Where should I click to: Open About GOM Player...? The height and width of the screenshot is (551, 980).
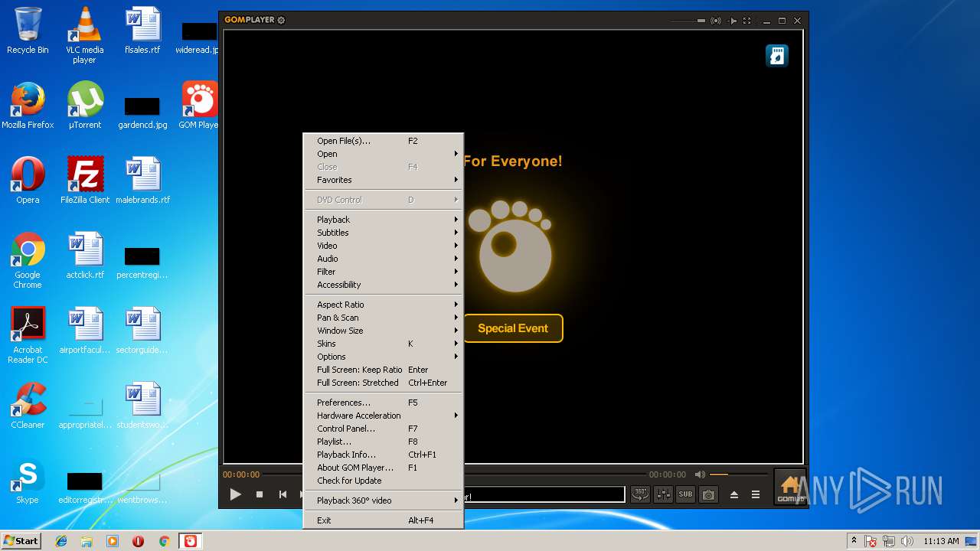pyautogui.click(x=384, y=468)
